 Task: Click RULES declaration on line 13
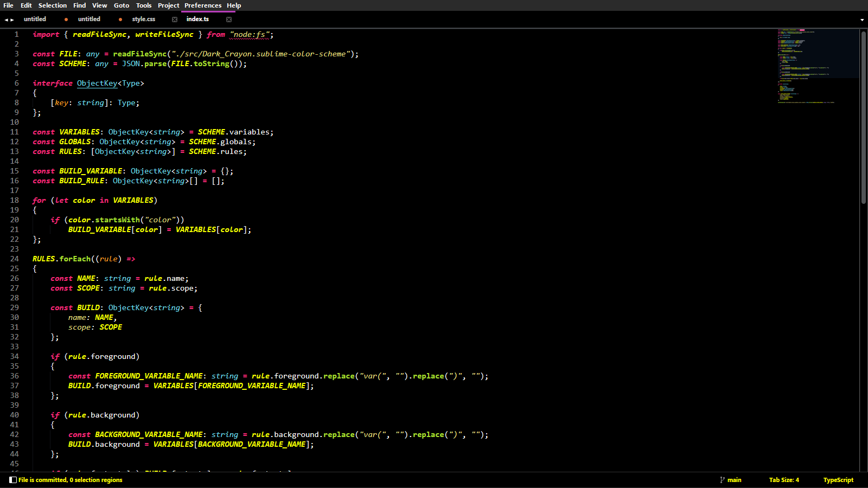[x=71, y=151]
